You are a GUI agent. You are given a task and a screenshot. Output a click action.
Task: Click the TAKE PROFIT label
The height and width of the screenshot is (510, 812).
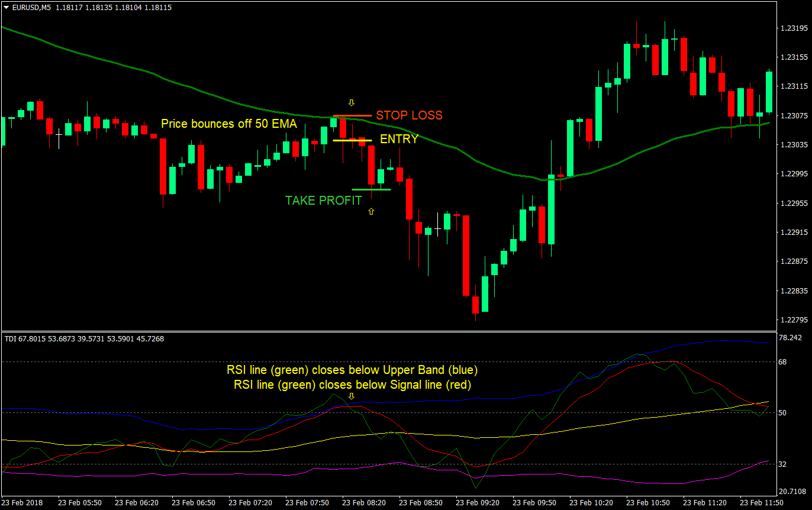(323, 201)
